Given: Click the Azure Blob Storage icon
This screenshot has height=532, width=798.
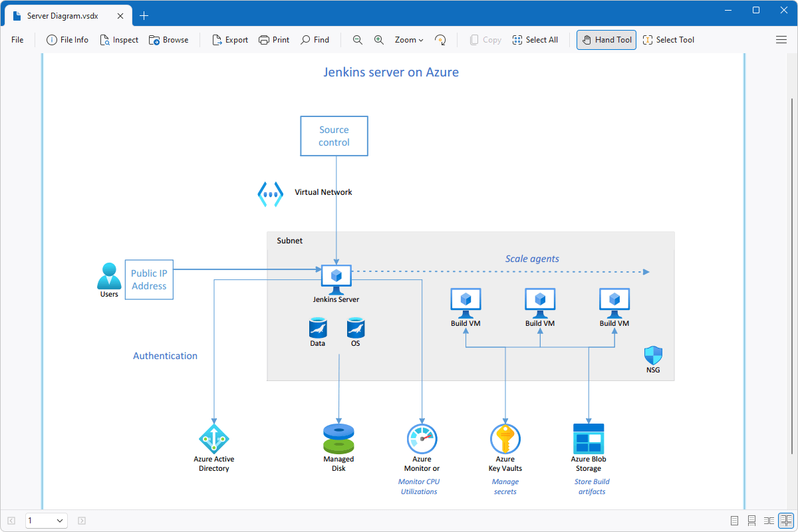Looking at the screenshot, I should click(589, 439).
